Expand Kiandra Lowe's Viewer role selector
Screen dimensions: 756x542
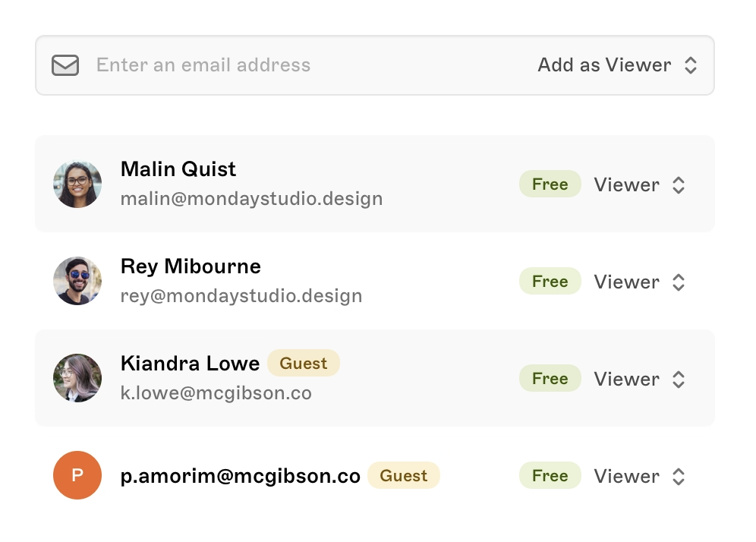(x=639, y=380)
